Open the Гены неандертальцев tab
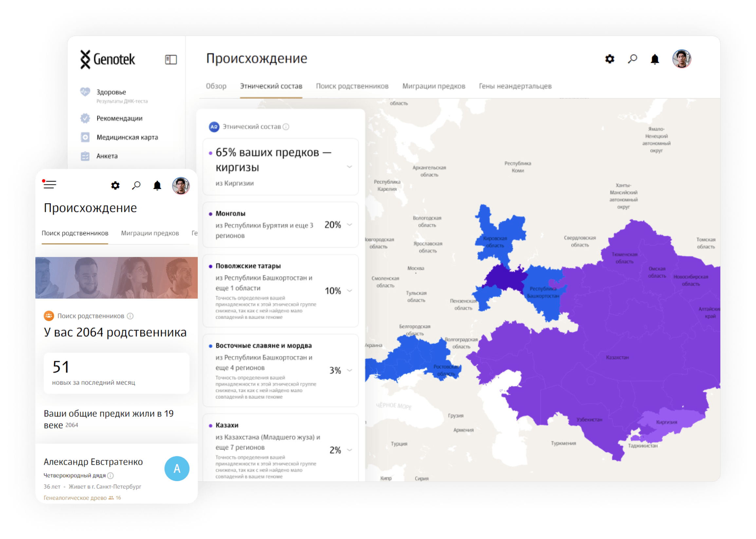The image size is (756, 539). coord(515,86)
